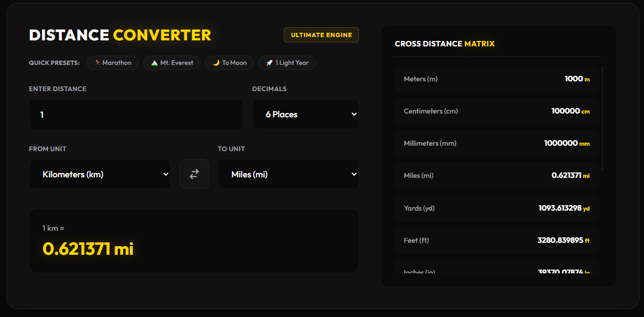Click the mountain icon on Mt. Everest preset

(x=154, y=63)
